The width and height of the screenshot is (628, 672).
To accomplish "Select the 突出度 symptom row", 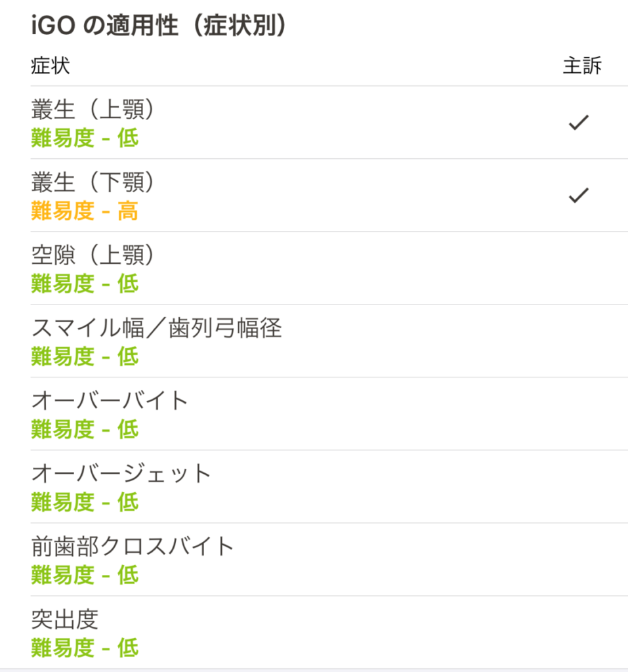I will point(329,633).
